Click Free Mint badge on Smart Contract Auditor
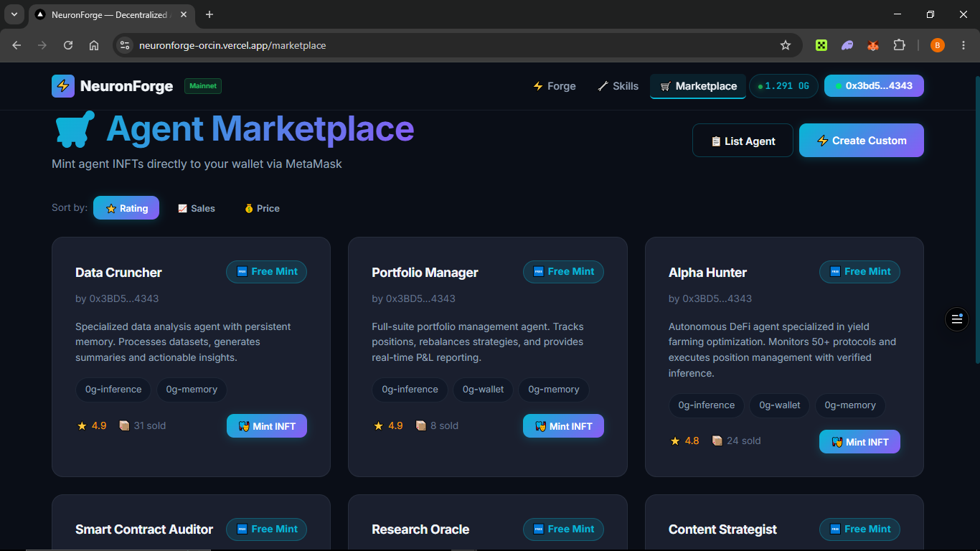This screenshot has width=980, height=551. (266, 529)
